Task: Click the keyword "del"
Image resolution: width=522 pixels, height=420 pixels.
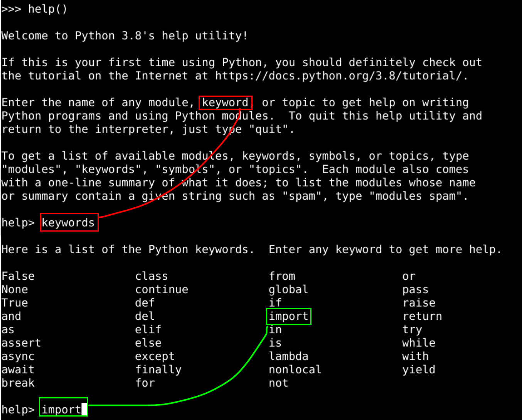Action: click(145, 316)
